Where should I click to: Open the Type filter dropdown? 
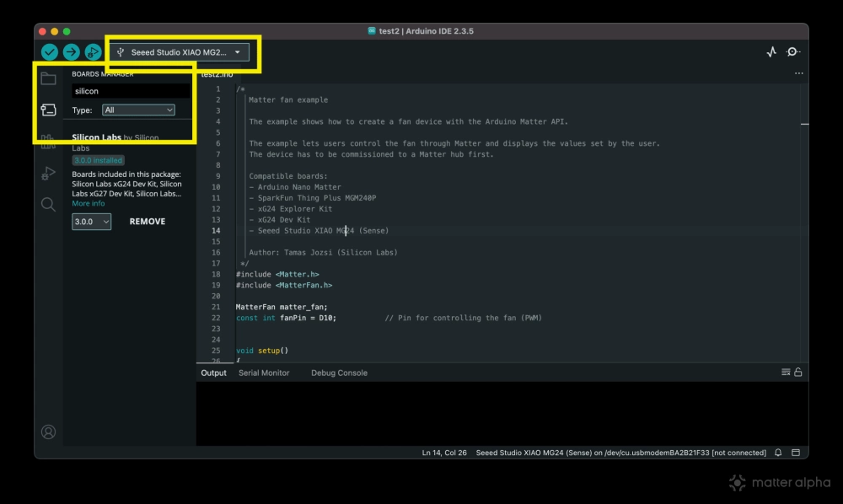tap(138, 110)
